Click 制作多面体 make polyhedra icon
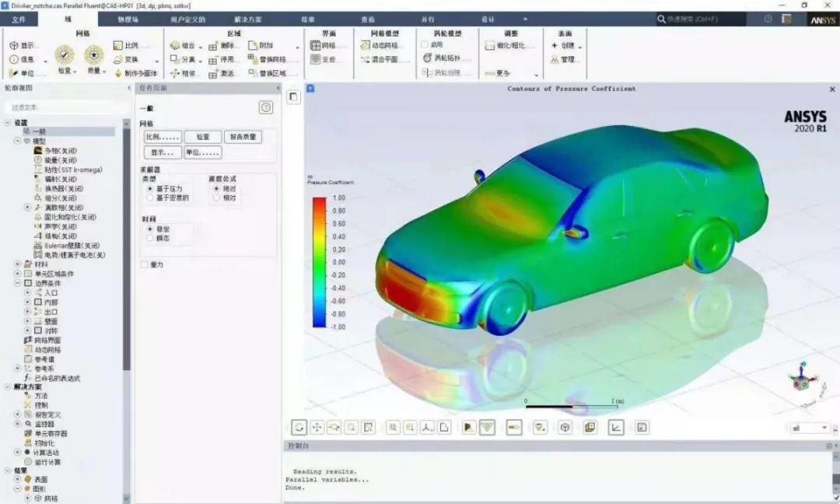 pyautogui.click(x=118, y=73)
